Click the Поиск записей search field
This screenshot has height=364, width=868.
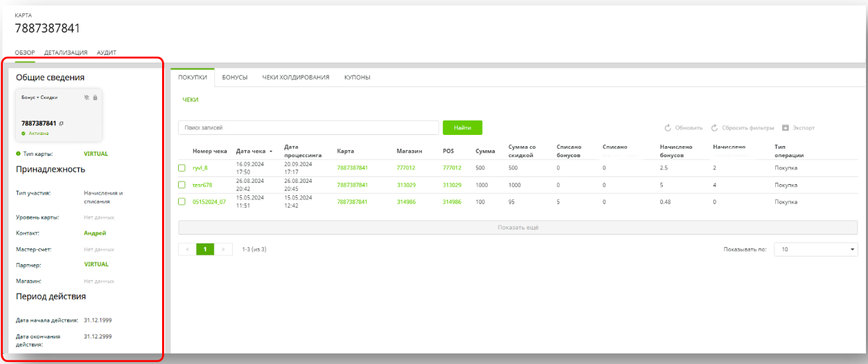[308, 128]
